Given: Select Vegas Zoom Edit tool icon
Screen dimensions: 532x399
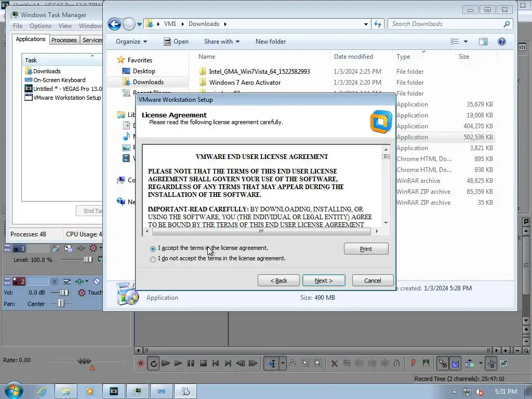Looking at the screenshot, I should 317,363.
